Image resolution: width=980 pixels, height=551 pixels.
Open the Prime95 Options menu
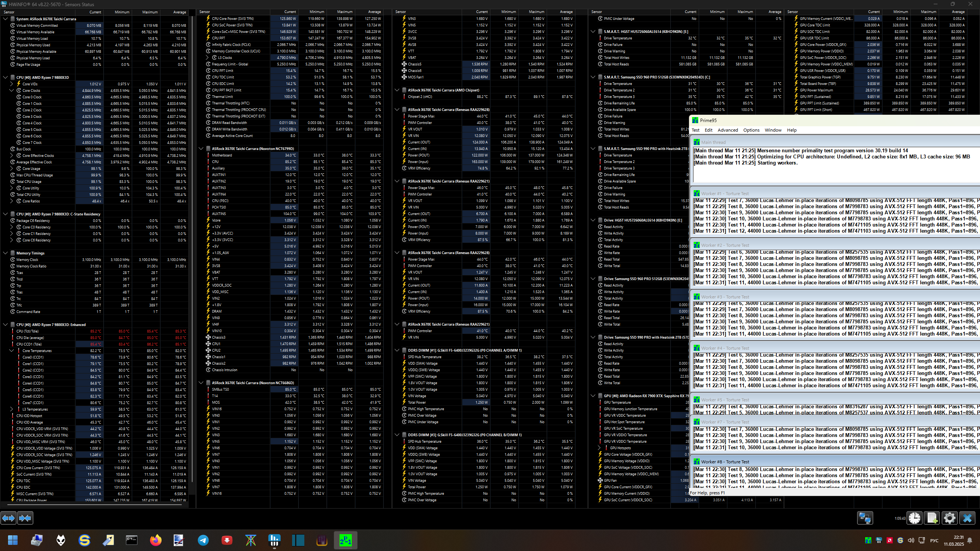[x=751, y=130]
